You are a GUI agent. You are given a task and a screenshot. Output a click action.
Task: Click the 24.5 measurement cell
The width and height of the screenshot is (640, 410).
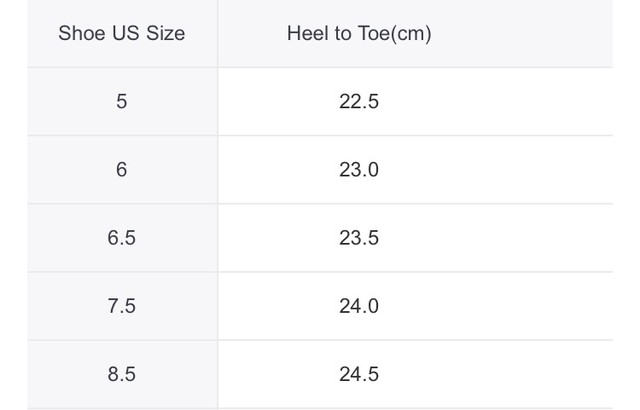[x=359, y=374]
